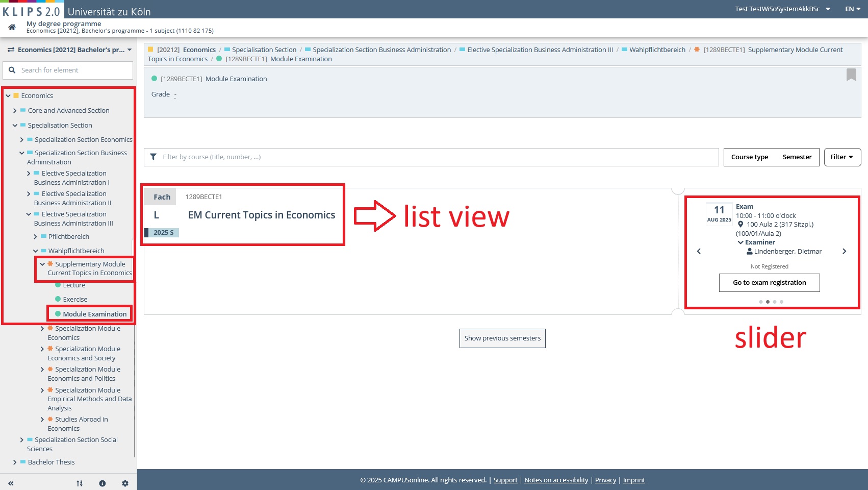Toggle the Semester grouping

[797, 157]
